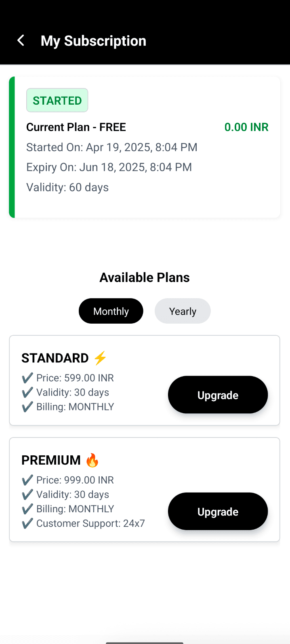
Task: Select the Monthly billing option
Action: tap(111, 311)
